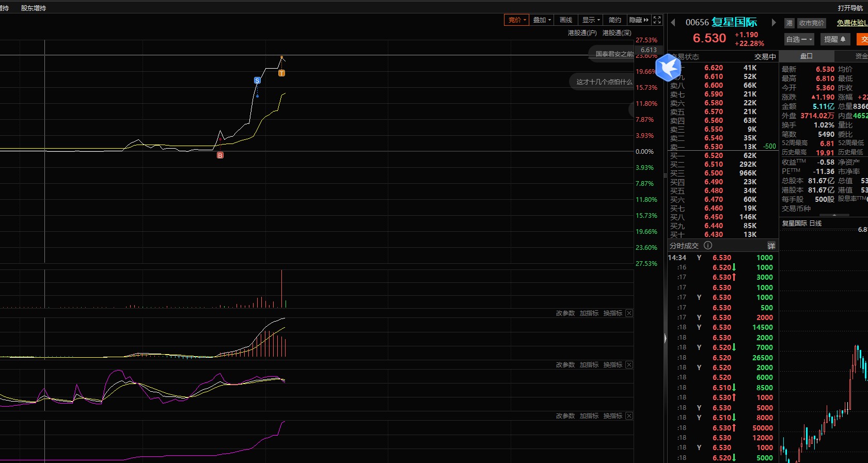Viewport: 868px width, 463px height.
Task: Click 卖一 price 6.530 row
Action: point(723,147)
